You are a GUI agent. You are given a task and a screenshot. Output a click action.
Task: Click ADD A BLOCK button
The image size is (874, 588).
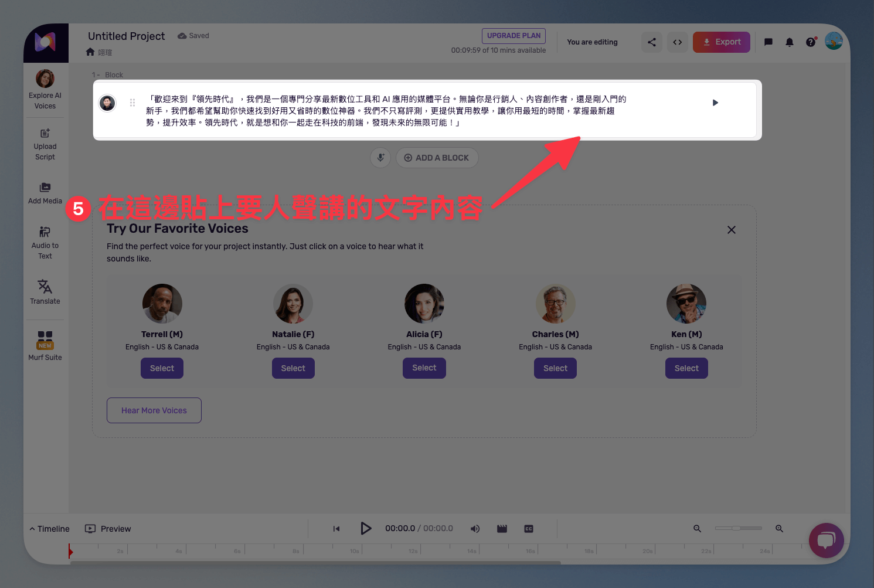437,158
